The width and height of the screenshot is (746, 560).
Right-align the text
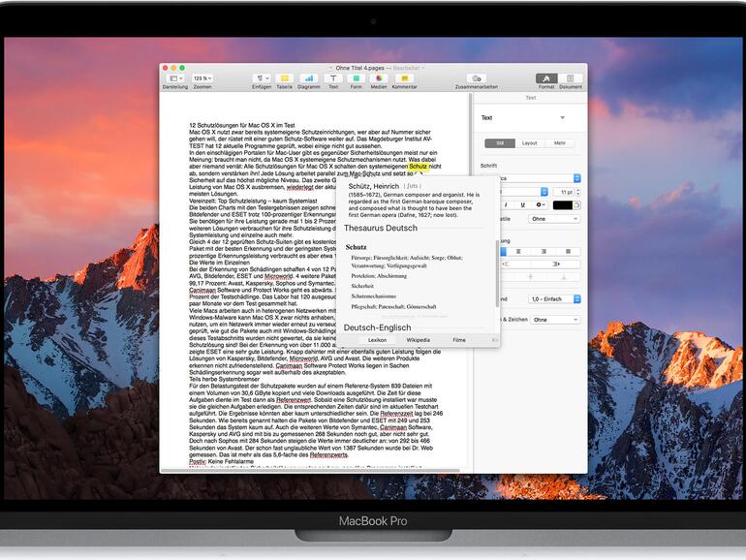[x=544, y=251]
